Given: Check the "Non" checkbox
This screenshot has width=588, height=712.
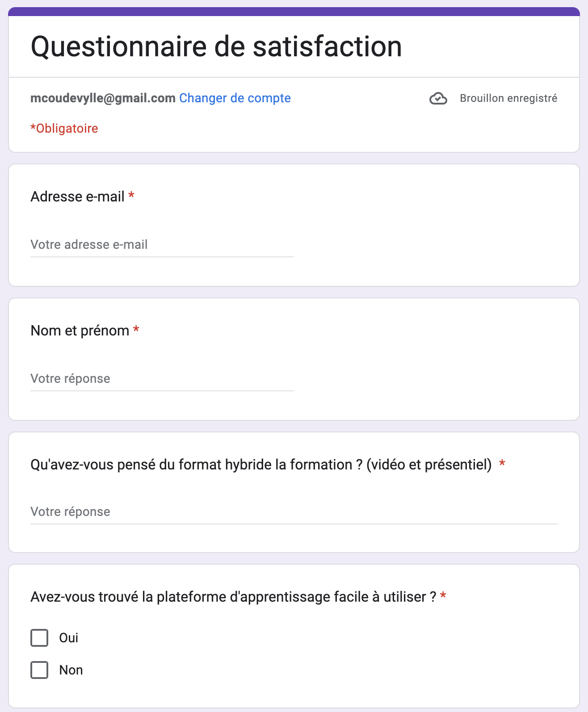Looking at the screenshot, I should pyautogui.click(x=39, y=670).
